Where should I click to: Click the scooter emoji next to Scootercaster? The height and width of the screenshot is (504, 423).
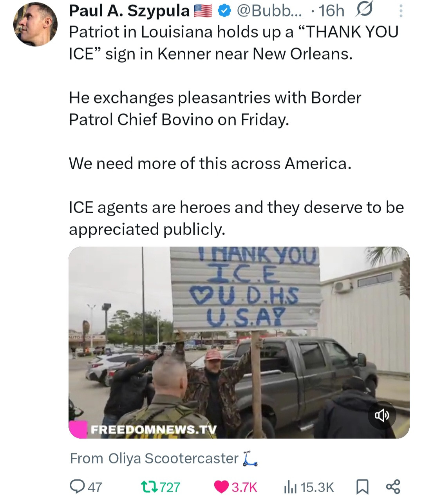[x=249, y=459]
